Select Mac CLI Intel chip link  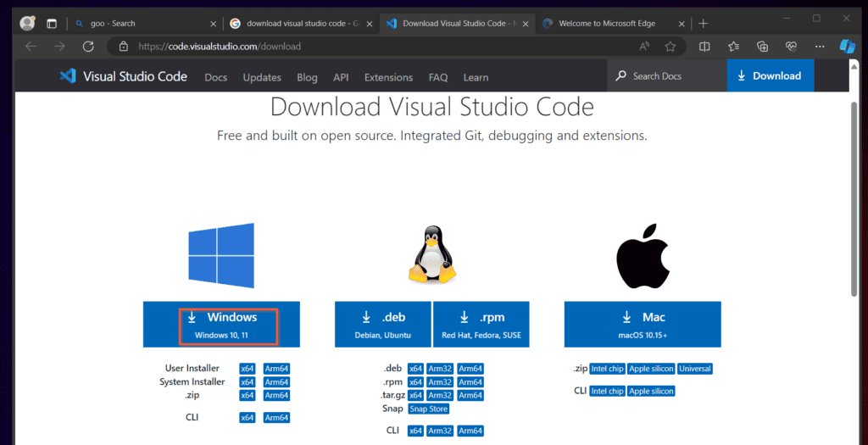point(607,391)
